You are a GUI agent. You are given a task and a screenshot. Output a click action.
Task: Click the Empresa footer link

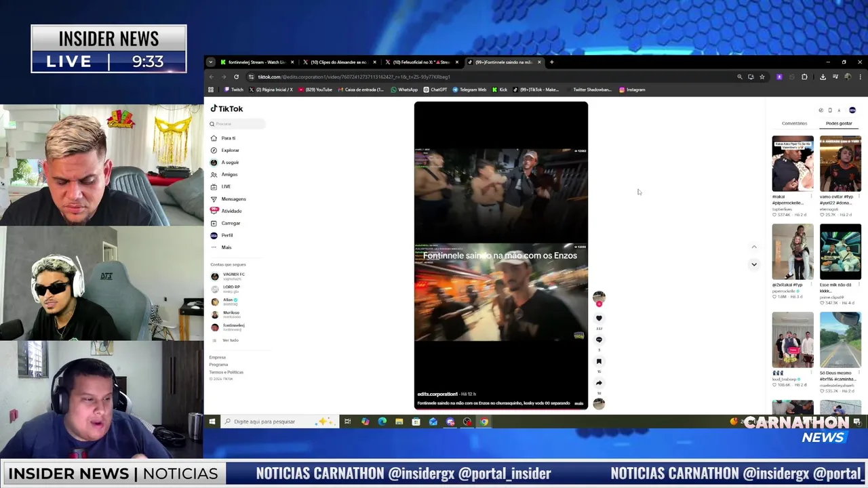[218, 357]
